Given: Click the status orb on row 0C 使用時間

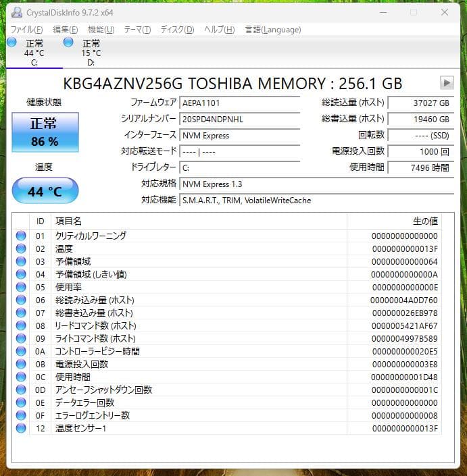Looking at the screenshot, I should 21,377.
